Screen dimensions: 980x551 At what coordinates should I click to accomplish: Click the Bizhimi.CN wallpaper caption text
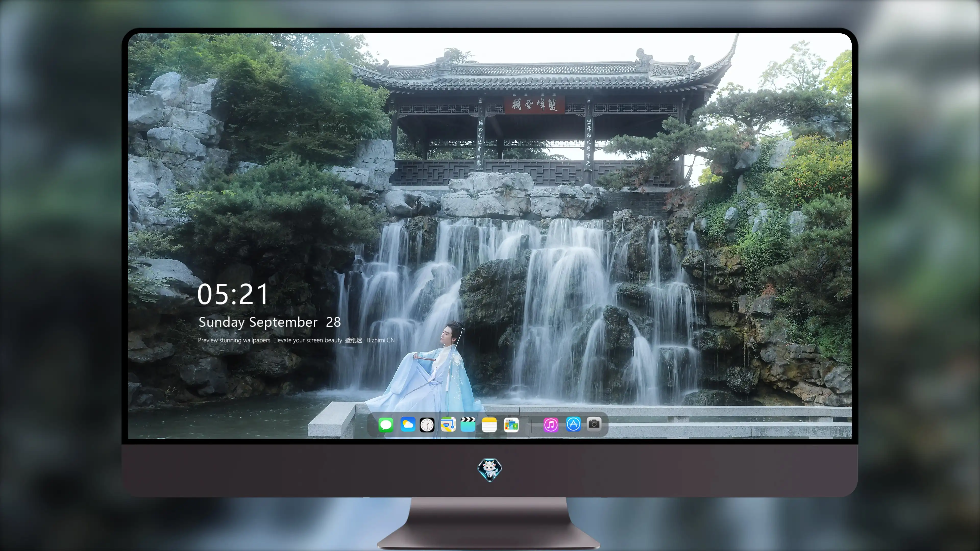[x=296, y=340]
